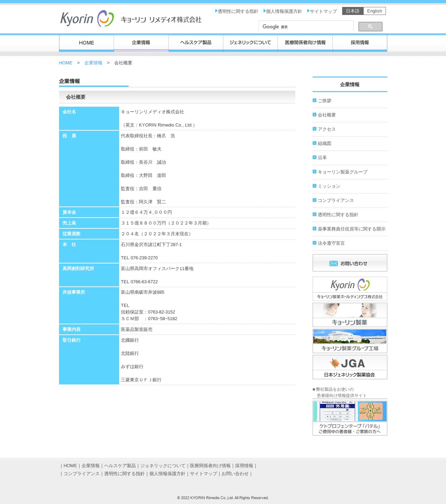Click the 個人情報保護方針 header link
The height and width of the screenshot is (504, 446).
coord(284,11)
